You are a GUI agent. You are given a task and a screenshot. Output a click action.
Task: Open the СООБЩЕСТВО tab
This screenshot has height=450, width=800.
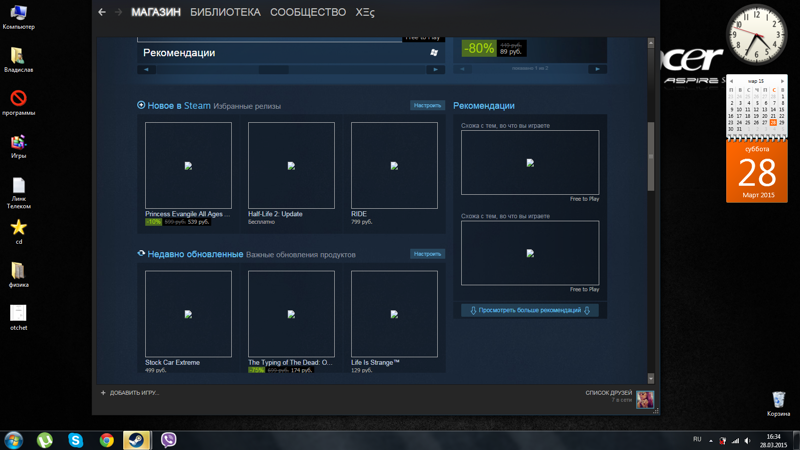pos(308,12)
